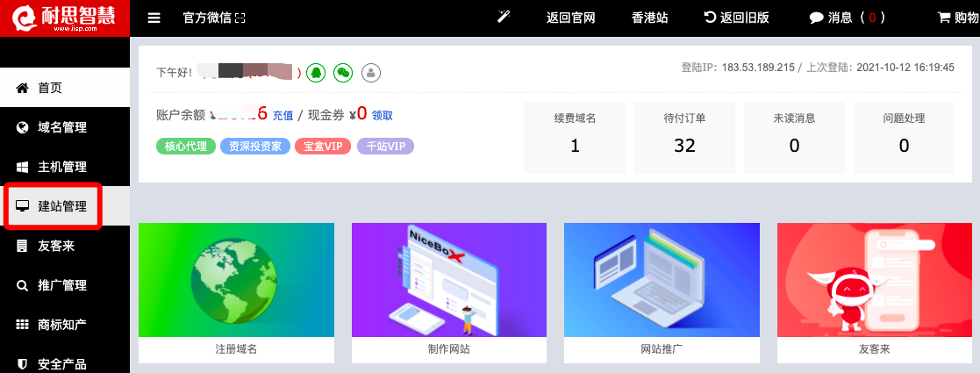Click the globe icon beside 域名管理
The width and height of the screenshot is (980, 373).
pos(23,127)
